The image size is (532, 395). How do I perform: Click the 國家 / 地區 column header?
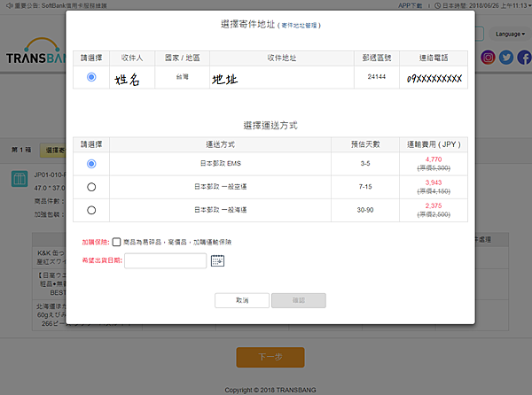click(x=182, y=58)
